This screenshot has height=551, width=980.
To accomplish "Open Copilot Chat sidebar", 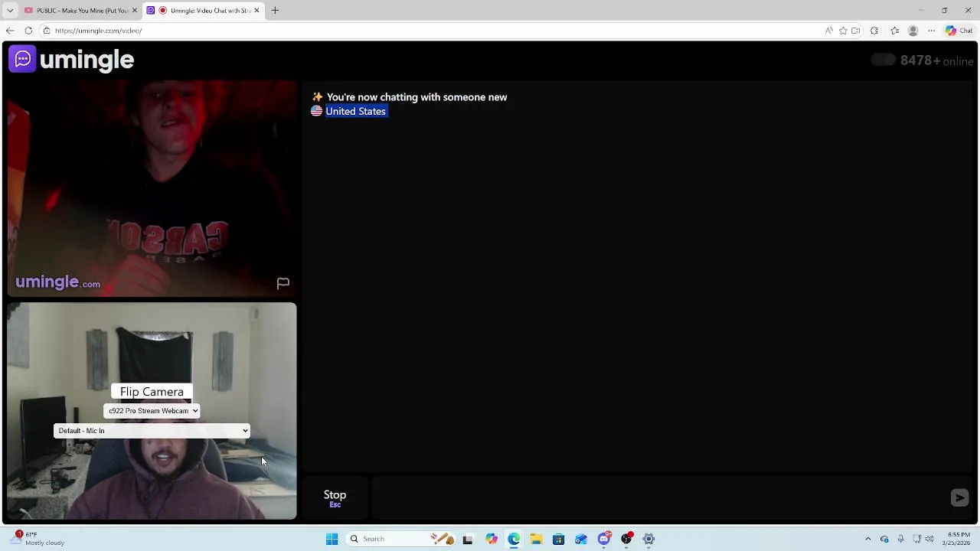I will 959,31.
